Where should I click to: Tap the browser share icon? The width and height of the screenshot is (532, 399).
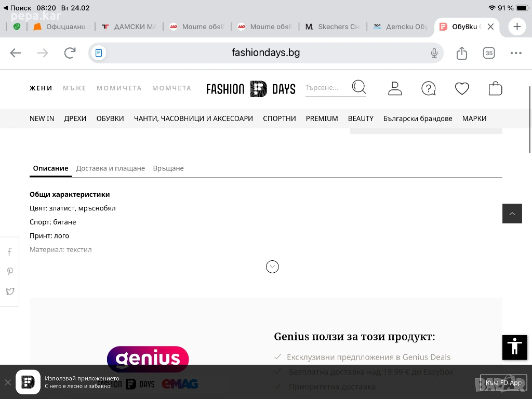click(461, 53)
